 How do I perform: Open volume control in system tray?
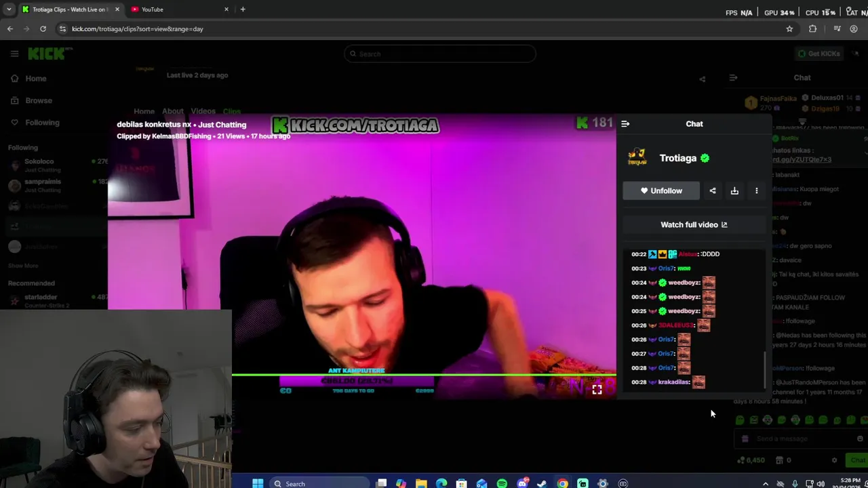821,484
